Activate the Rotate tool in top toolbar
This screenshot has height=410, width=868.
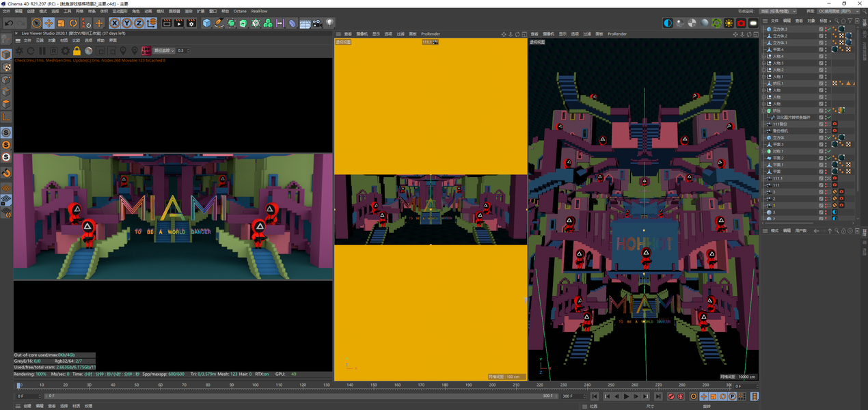73,24
